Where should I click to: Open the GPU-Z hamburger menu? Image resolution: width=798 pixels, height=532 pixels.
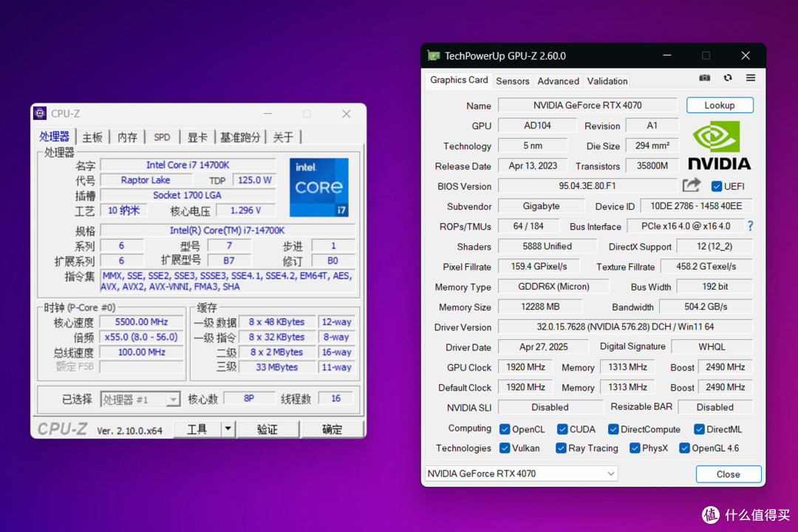click(751, 78)
